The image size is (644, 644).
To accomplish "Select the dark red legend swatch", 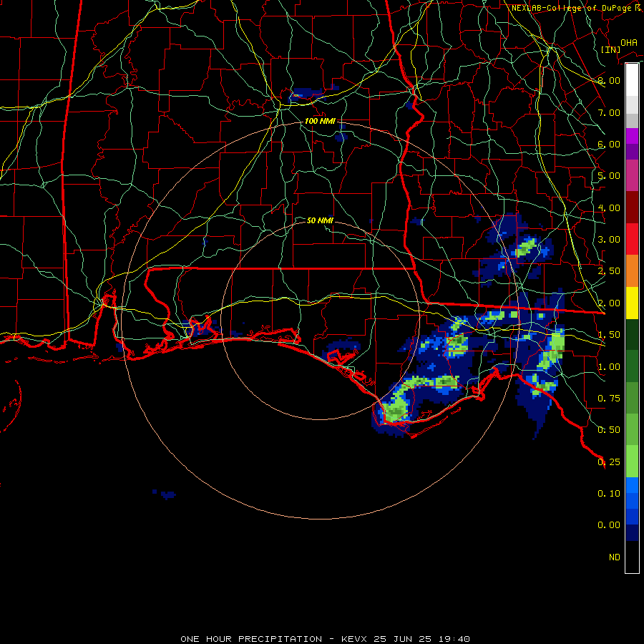I will pyautogui.click(x=632, y=208).
